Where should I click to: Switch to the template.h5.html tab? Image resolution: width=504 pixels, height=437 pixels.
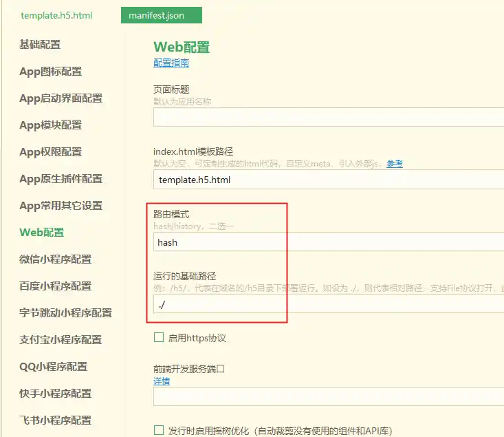[56, 15]
